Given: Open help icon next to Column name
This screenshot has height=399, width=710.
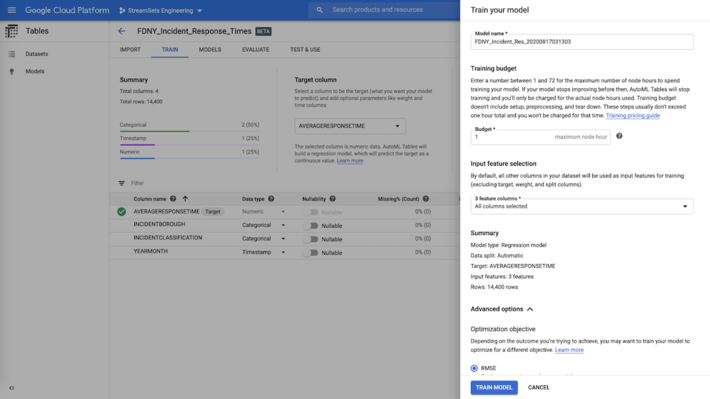Looking at the screenshot, I should tap(173, 199).
